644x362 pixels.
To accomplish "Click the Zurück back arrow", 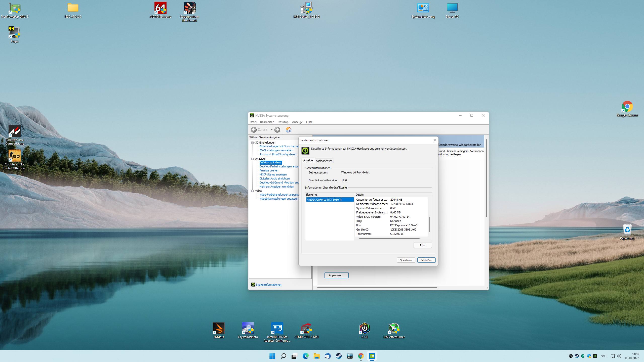I will pyautogui.click(x=254, y=129).
